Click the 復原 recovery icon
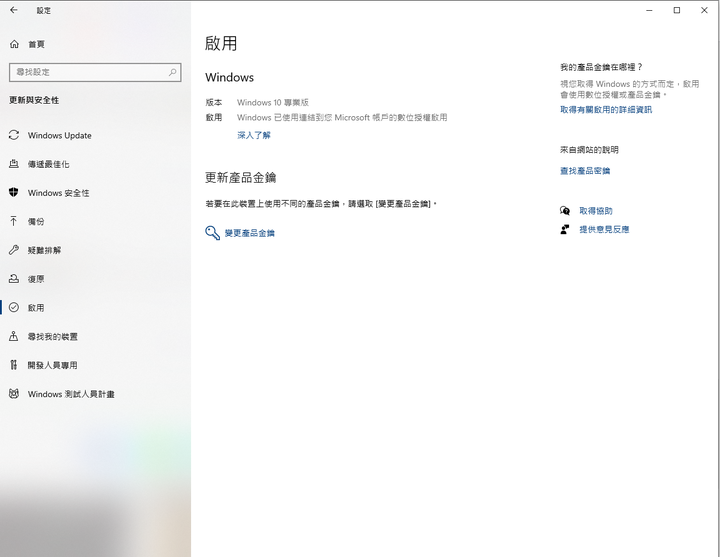The height and width of the screenshot is (557, 720). 14,279
